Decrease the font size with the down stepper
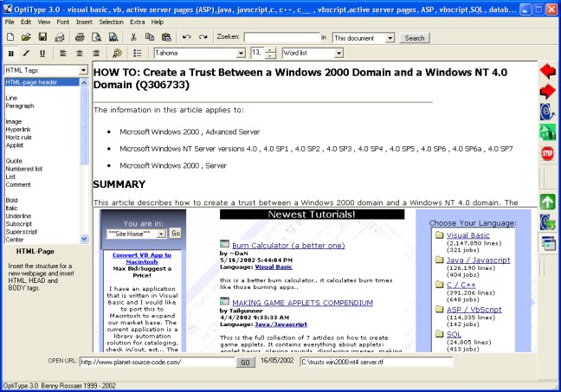Viewport: 561px width, 392px height. pos(271,55)
